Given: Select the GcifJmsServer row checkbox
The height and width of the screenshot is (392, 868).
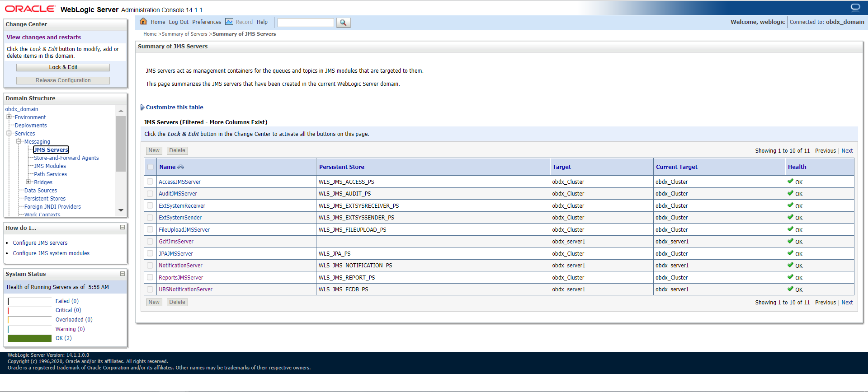Looking at the screenshot, I should click(x=150, y=241).
